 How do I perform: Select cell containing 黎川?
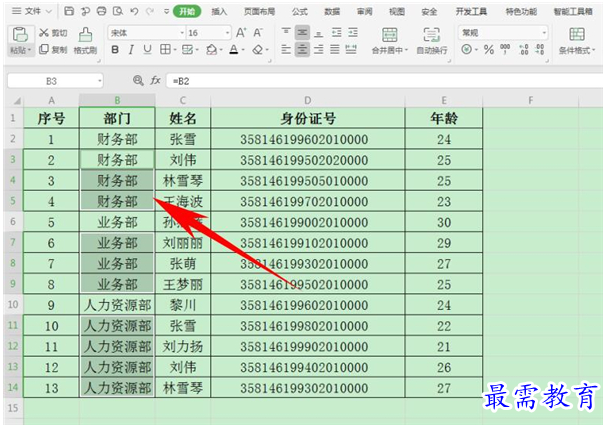pyautogui.click(x=183, y=305)
